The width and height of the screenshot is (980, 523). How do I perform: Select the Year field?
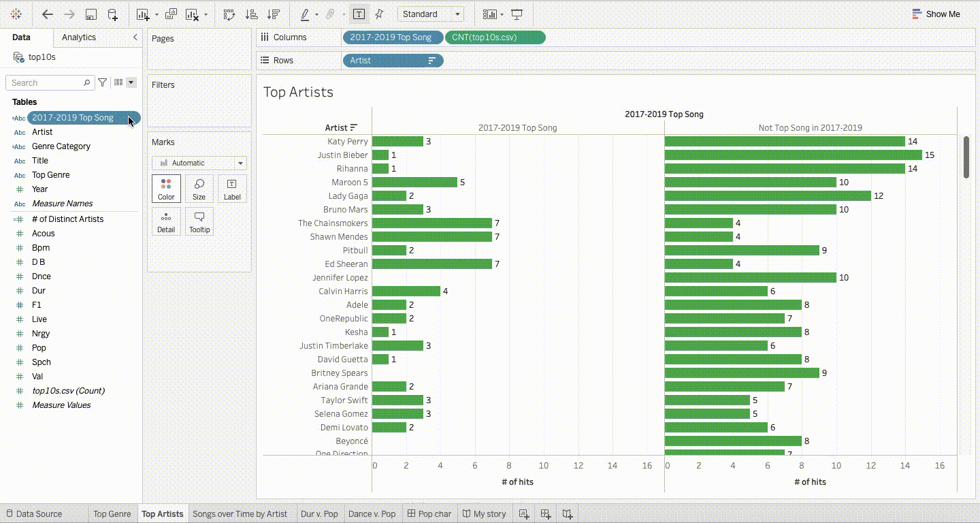pyautogui.click(x=40, y=189)
